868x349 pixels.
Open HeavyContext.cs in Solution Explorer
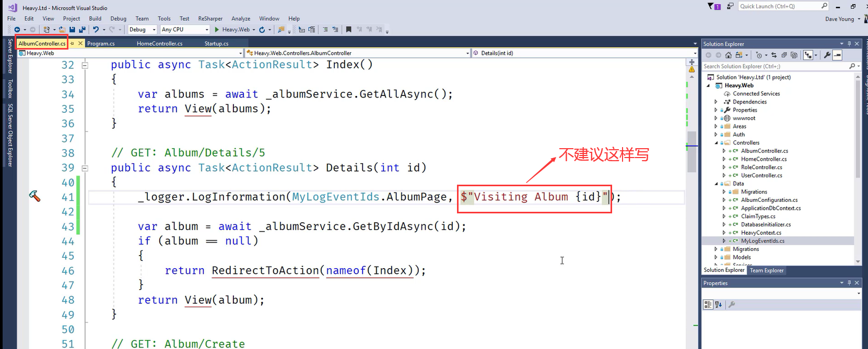(x=761, y=233)
